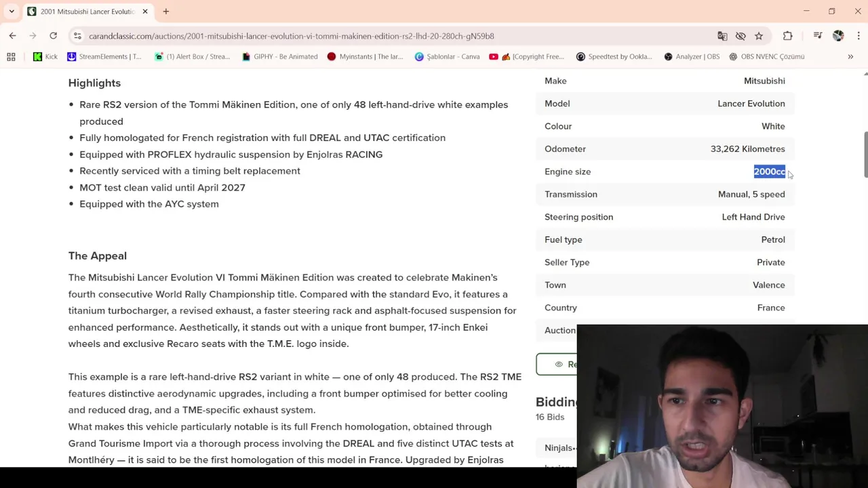Click the timing belt replacement bullet
Image resolution: width=868 pixels, height=488 pixels.
[190, 171]
